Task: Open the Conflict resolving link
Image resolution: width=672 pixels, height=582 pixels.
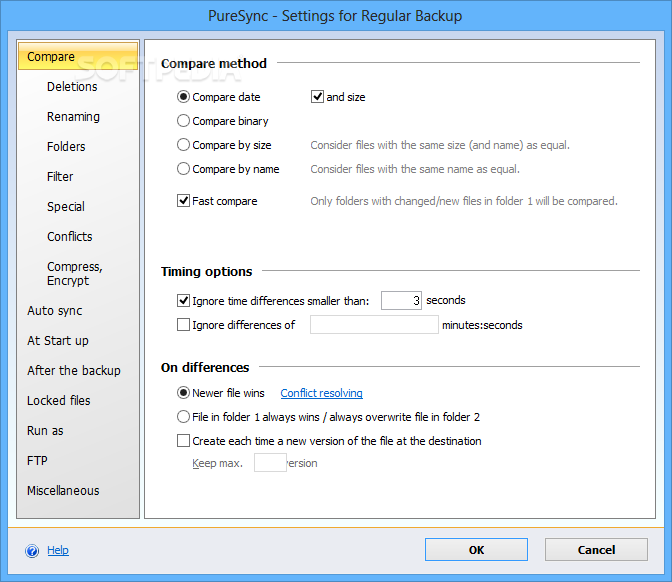Action: click(x=321, y=393)
